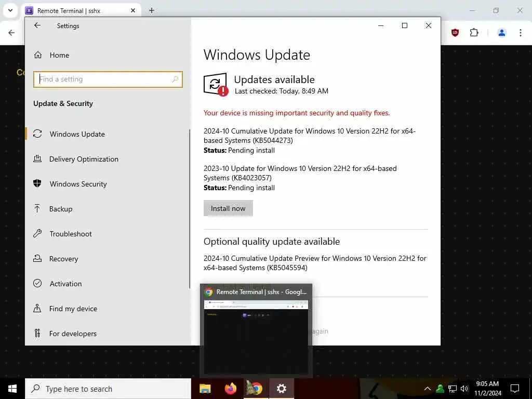Click the Windows Security shield icon
532x399 pixels.
(x=37, y=183)
